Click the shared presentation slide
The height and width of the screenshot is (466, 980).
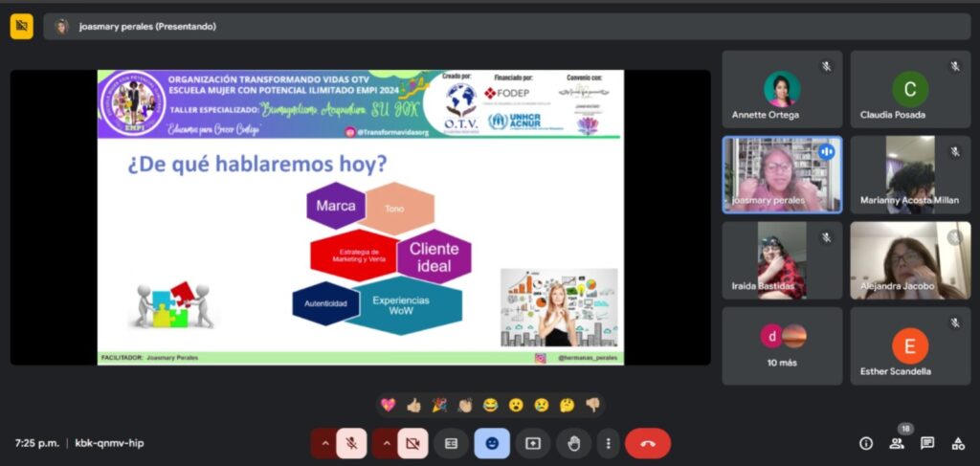(360, 217)
